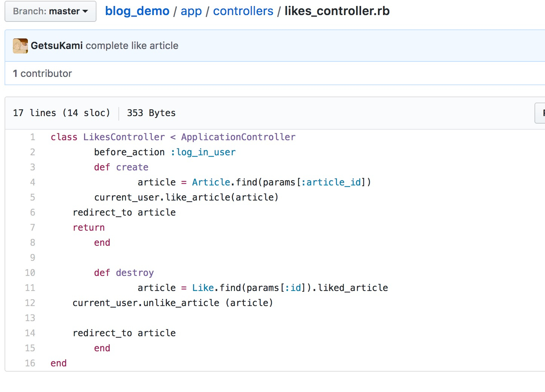This screenshot has height=392, width=545.
Task: Click the before_action keyword
Action: pyautogui.click(x=129, y=152)
